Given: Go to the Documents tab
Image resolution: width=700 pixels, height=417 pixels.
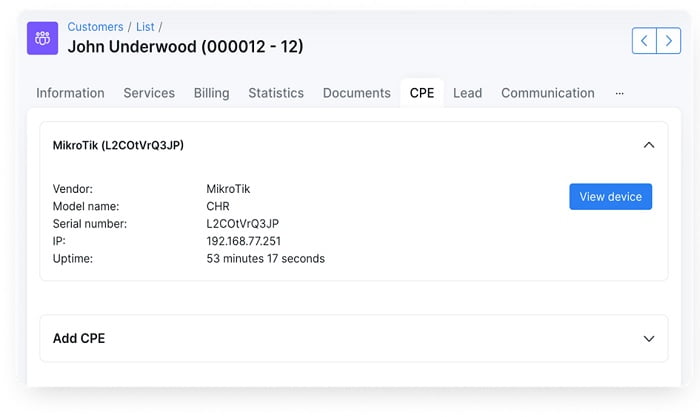Looking at the screenshot, I should (356, 93).
